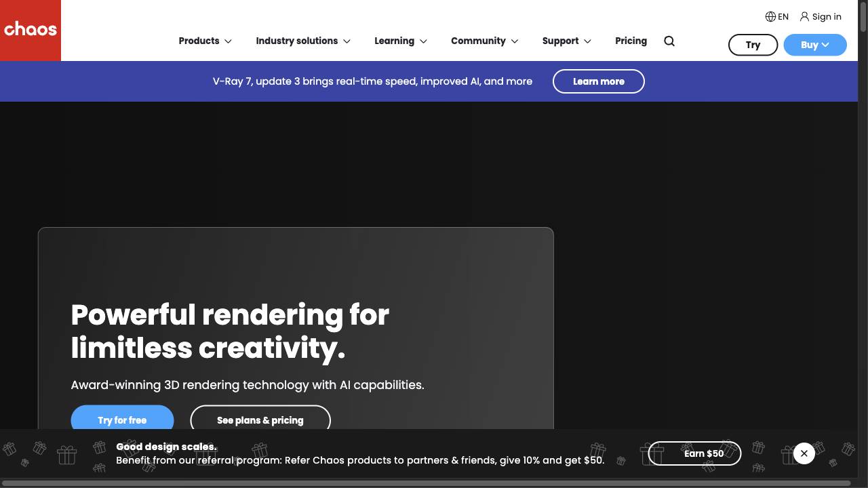Click 'Award-winning 3D rendering technology' subtitle
Viewport: 868px width, 488px height.
coord(248,385)
